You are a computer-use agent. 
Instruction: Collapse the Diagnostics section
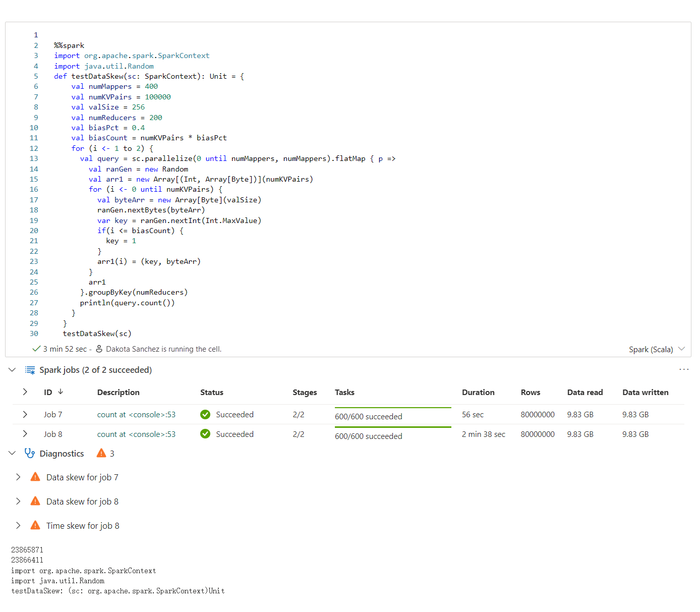coord(12,453)
